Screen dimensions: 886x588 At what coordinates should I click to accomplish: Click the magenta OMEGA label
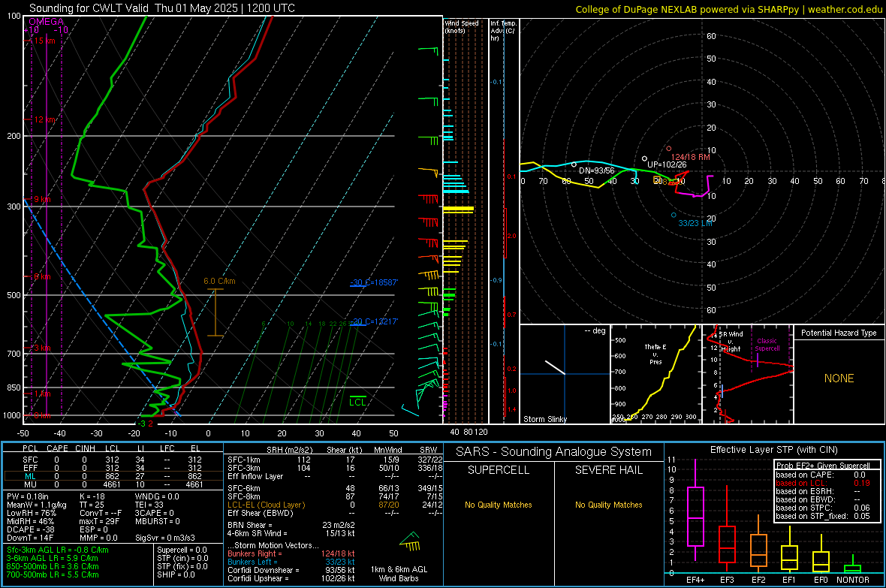(x=46, y=22)
